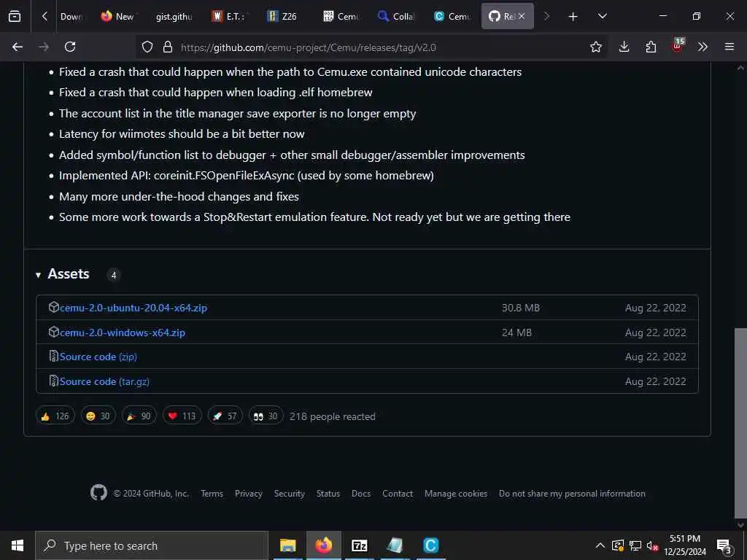Image resolution: width=747 pixels, height=560 pixels.
Task: Click the heart reaction with 113
Action: click(182, 416)
